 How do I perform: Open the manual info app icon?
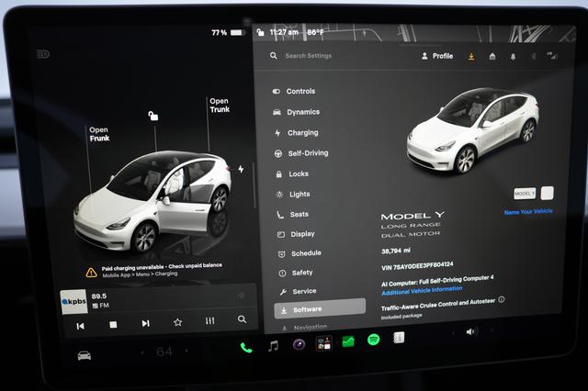click(x=399, y=338)
